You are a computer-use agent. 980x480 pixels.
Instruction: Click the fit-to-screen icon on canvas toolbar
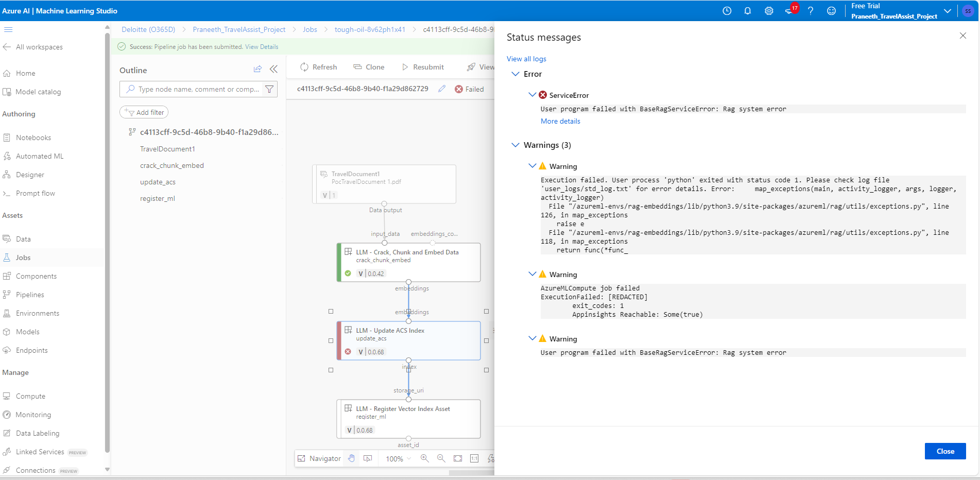tap(458, 458)
